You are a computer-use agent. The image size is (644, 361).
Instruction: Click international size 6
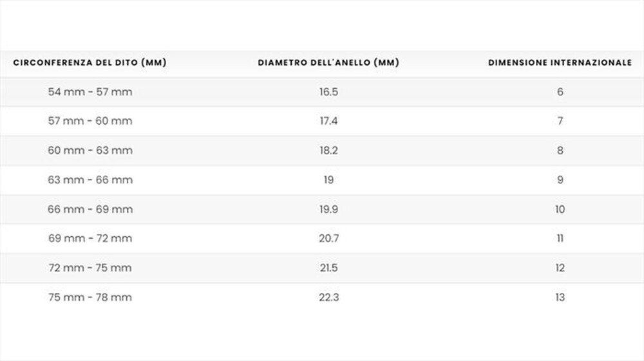coord(560,92)
